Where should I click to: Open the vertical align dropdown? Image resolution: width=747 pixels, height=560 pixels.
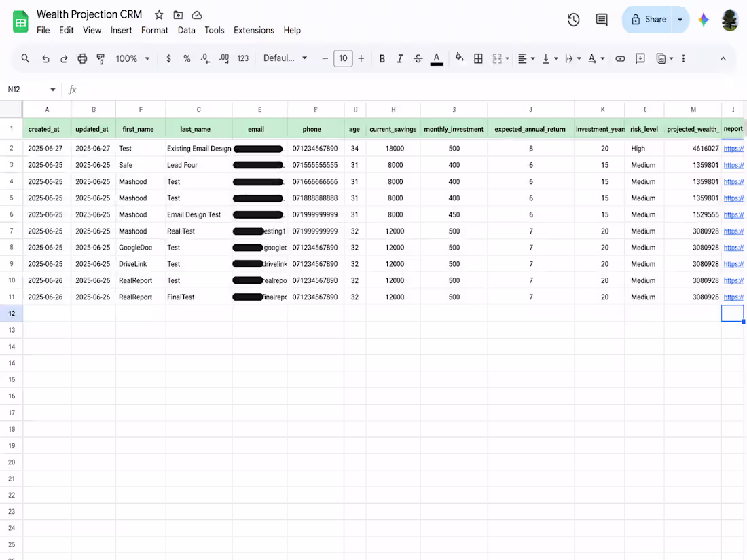click(x=550, y=58)
